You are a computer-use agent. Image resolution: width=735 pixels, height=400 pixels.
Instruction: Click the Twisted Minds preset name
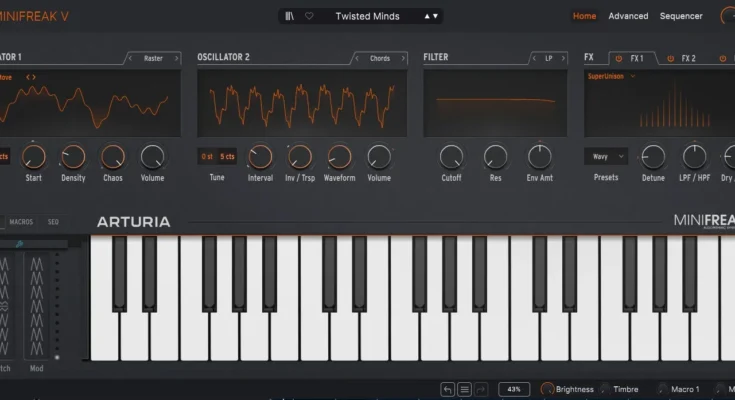[368, 16]
